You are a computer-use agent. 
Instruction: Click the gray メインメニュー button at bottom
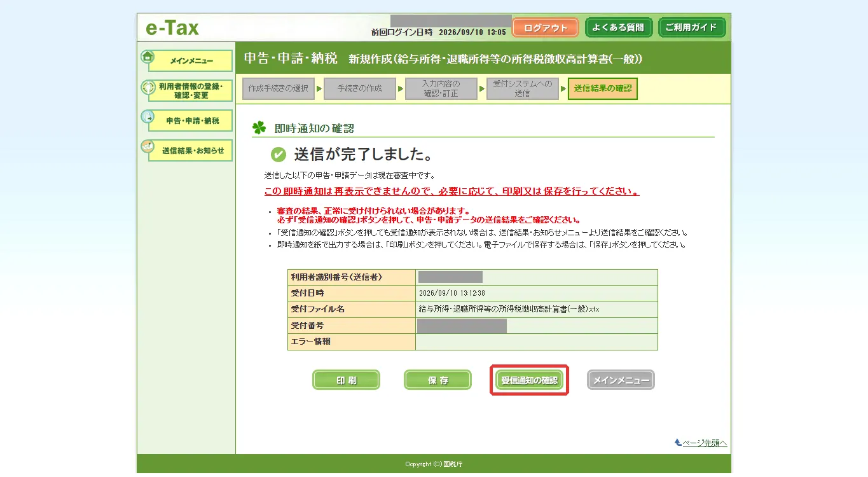point(621,380)
